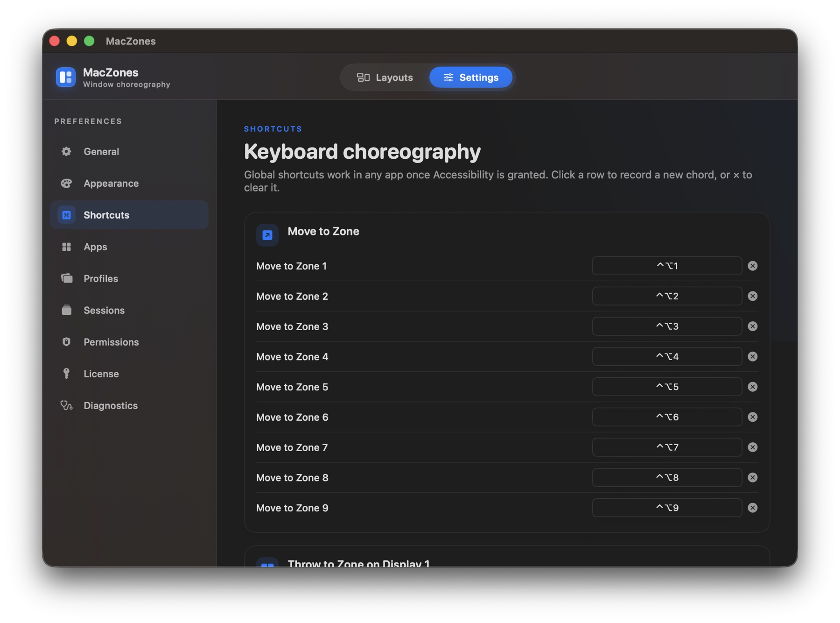
Task: Clear the Move to Zone 6 shortcut
Action: [752, 417]
